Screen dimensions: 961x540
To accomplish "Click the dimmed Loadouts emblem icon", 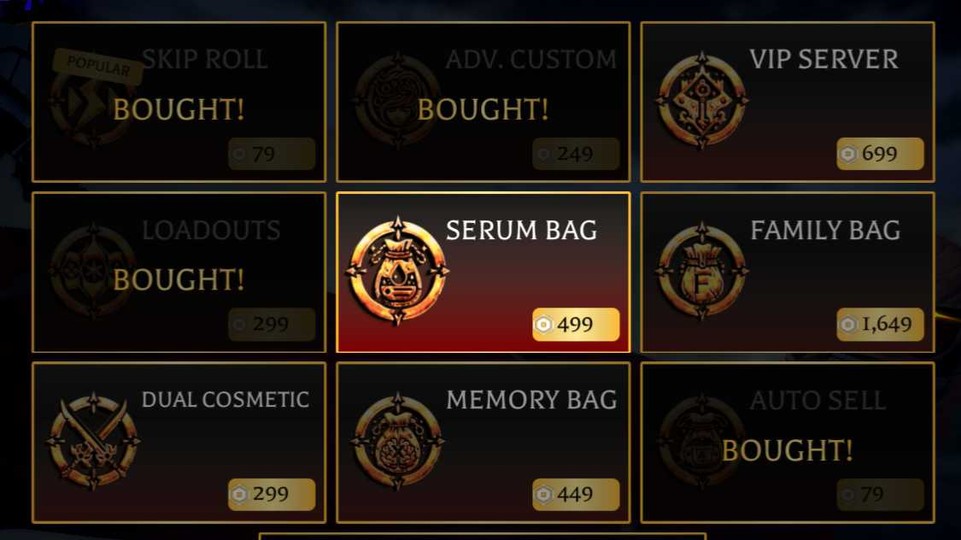I will tap(92, 271).
